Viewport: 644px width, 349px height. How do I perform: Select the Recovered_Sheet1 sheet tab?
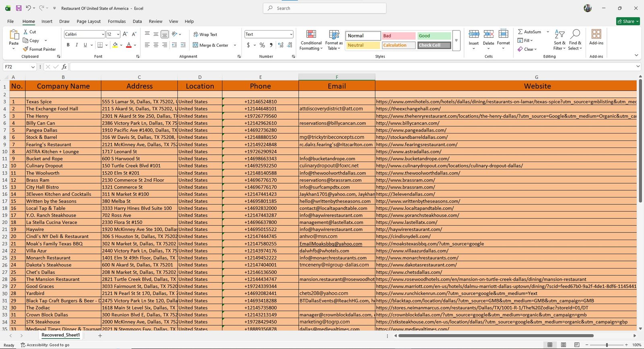[x=61, y=335]
